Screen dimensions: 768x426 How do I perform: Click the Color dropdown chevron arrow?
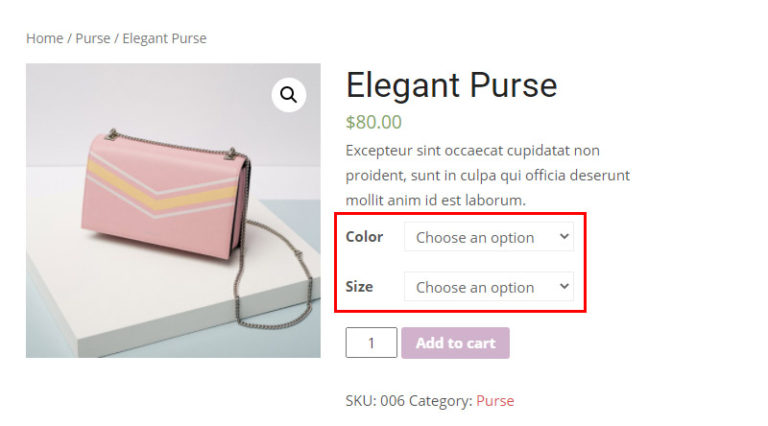pos(564,236)
